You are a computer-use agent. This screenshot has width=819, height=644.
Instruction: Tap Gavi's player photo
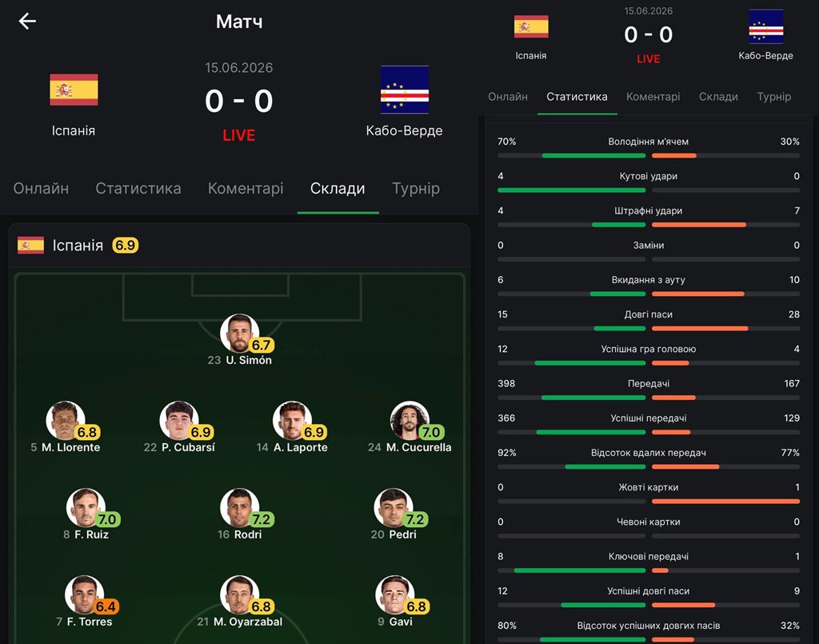[394, 595]
